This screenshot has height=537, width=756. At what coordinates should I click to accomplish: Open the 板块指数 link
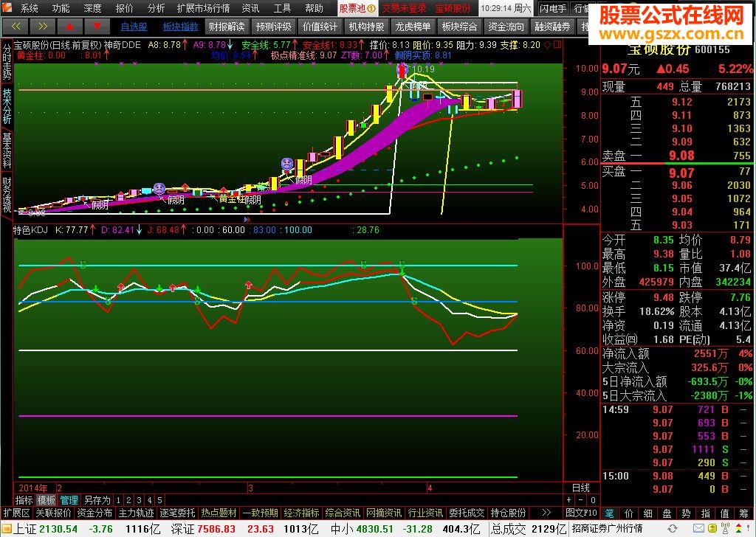[x=180, y=27]
